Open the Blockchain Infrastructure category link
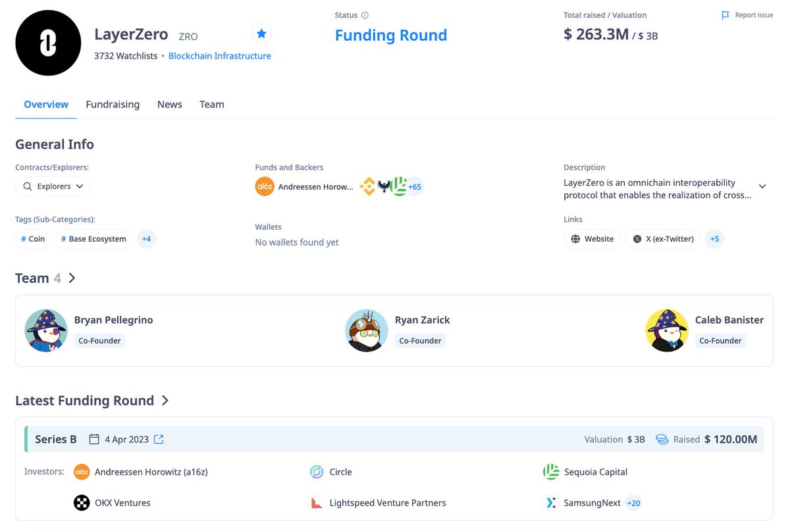790x532 pixels. (x=220, y=56)
